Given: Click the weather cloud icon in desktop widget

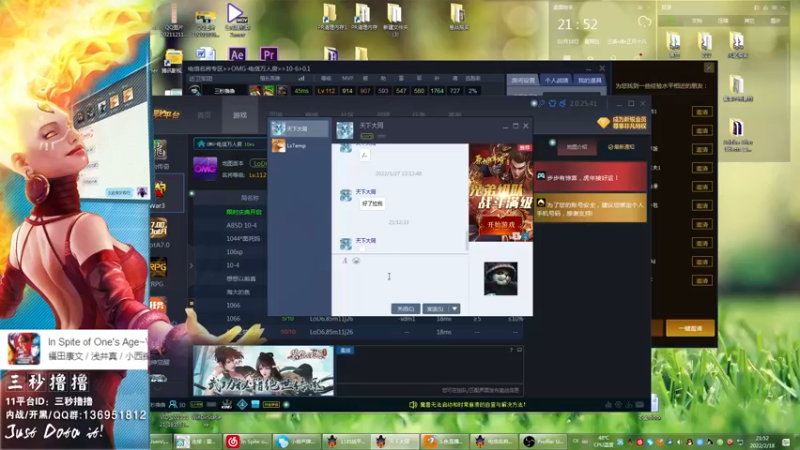Looking at the screenshot, I should coord(644,22).
